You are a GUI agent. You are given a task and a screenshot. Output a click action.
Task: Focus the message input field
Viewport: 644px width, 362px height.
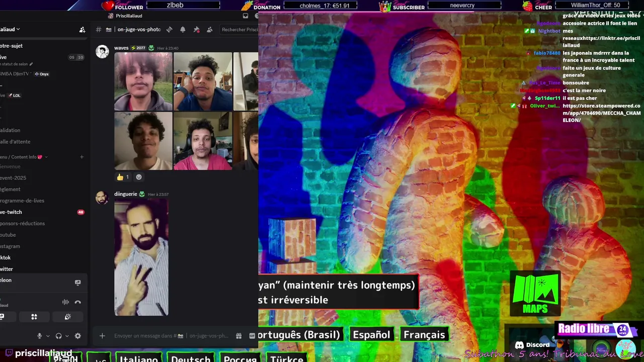coord(171,336)
